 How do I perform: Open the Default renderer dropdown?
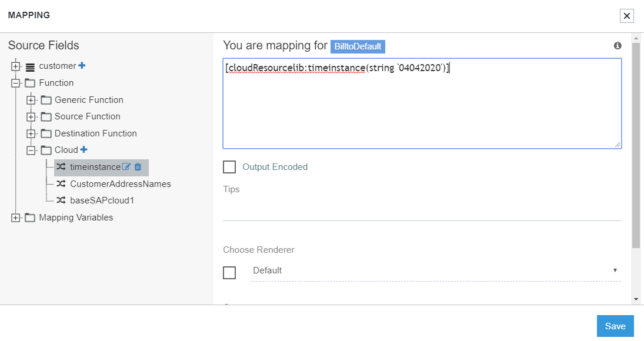point(435,270)
